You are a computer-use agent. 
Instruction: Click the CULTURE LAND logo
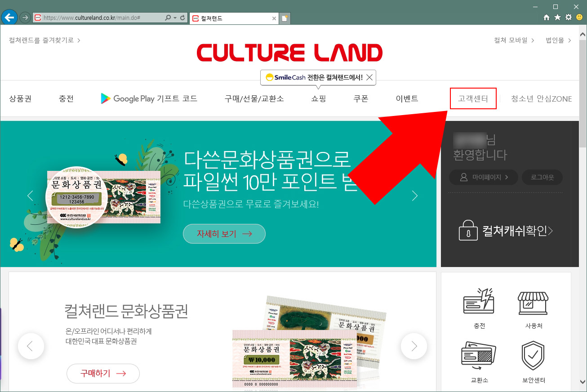tap(290, 53)
